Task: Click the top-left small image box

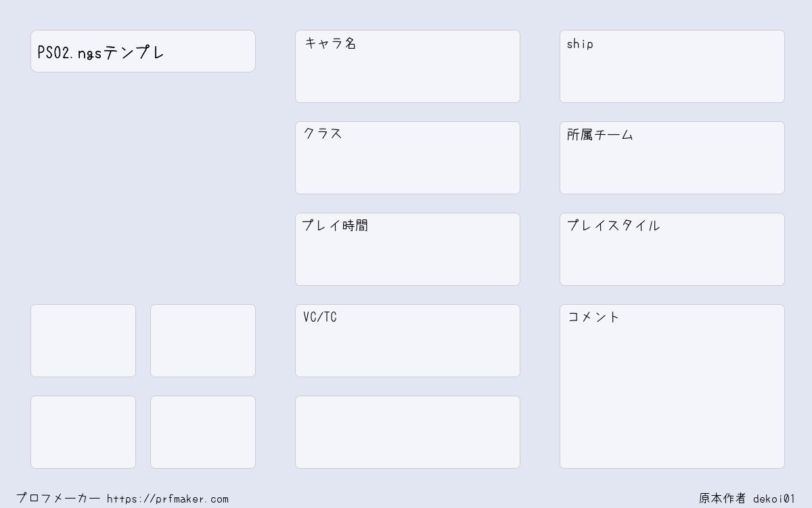Action: coord(83,341)
